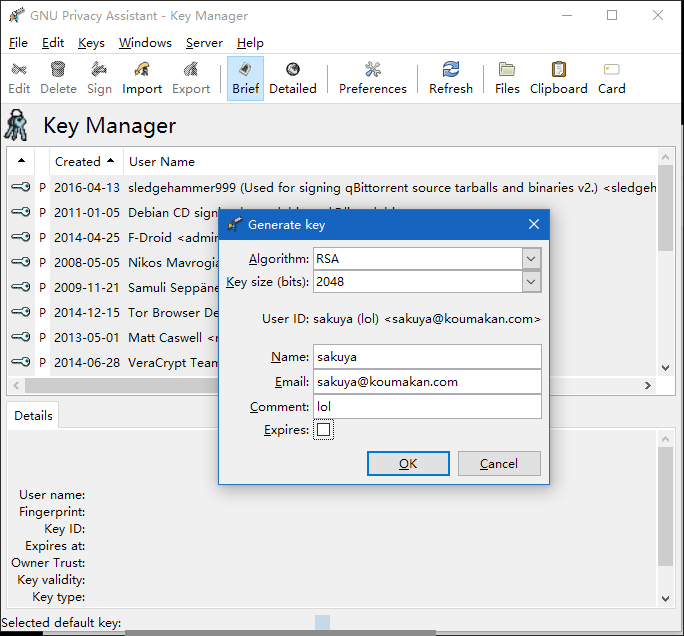Cancel the Generate key dialog
The width and height of the screenshot is (684, 636).
tap(498, 464)
